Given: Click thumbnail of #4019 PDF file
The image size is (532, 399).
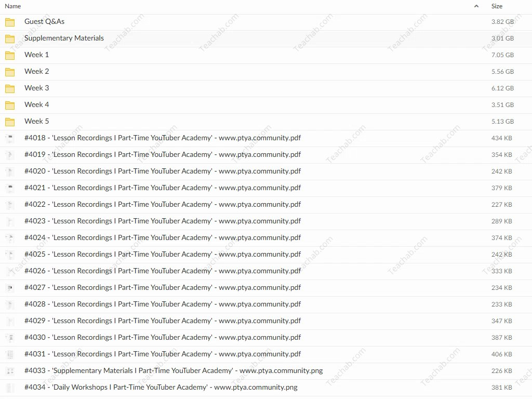Looking at the screenshot, I should [x=10, y=155].
